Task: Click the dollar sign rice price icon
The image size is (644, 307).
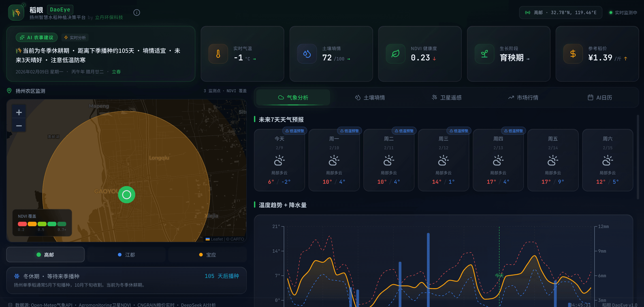Action: [573, 54]
